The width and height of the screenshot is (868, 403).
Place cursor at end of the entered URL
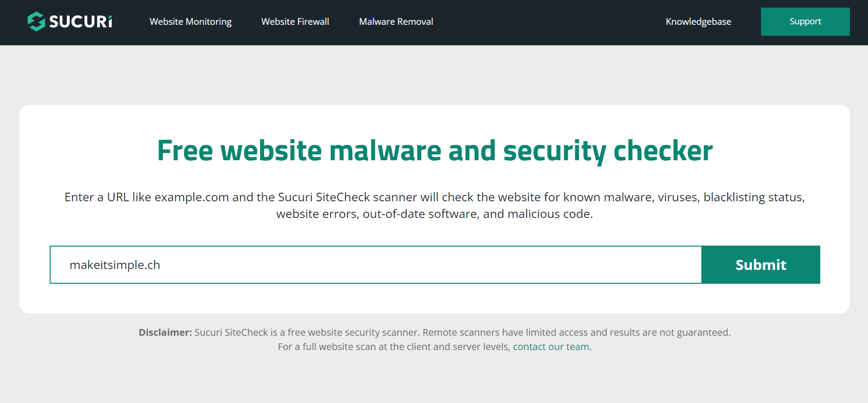pyautogui.click(x=161, y=265)
